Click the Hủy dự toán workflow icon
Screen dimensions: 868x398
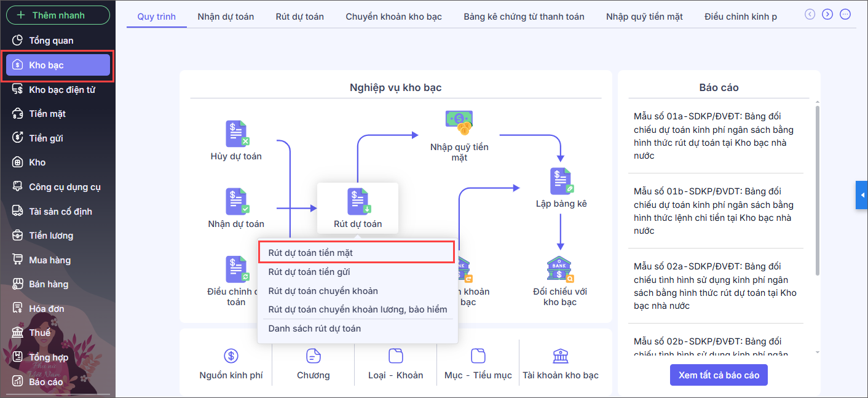pyautogui.click(x=237, y=134)
